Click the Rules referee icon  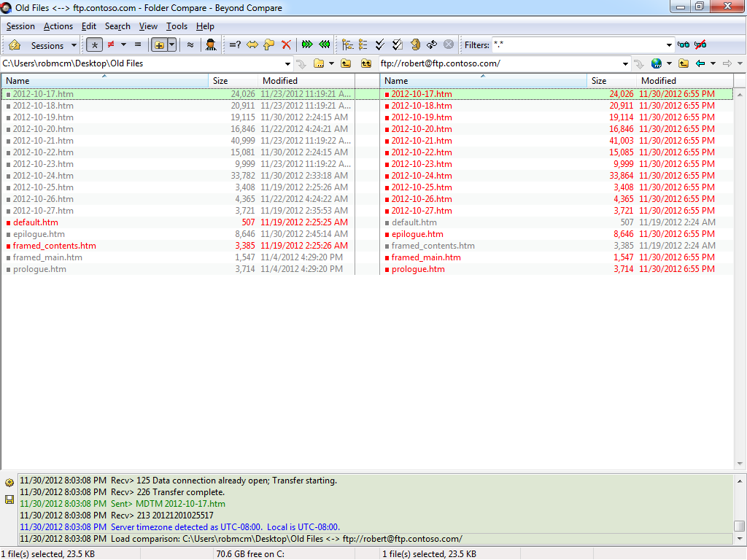pyautogui.click(x=211, y=45)
